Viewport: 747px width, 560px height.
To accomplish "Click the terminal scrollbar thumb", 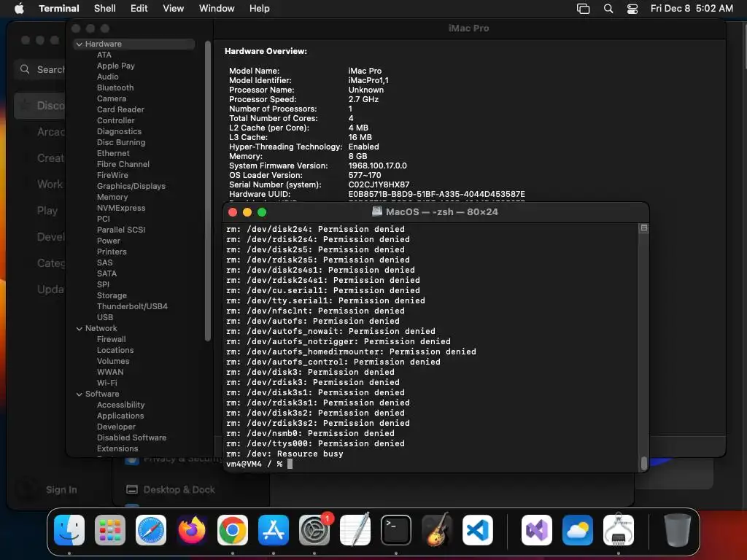I will pos(644,463).
